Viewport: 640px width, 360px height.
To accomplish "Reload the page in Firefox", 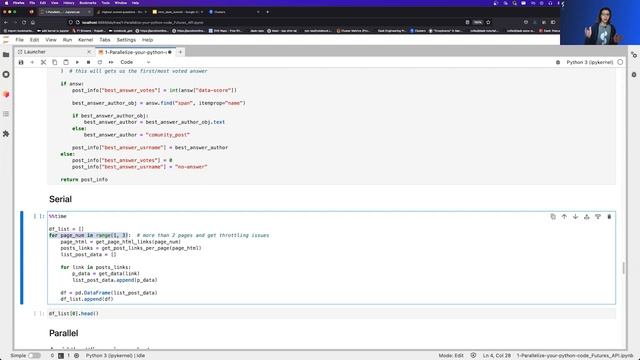I will [x=24, y=22].
